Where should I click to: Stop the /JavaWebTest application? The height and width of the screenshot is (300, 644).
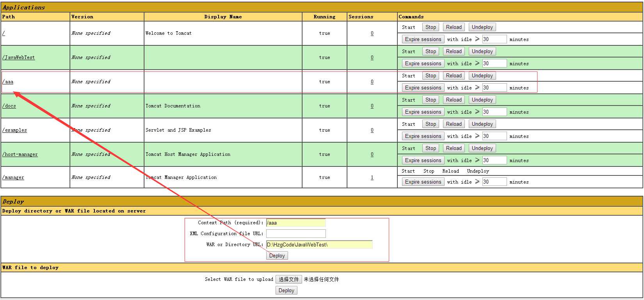431,51
